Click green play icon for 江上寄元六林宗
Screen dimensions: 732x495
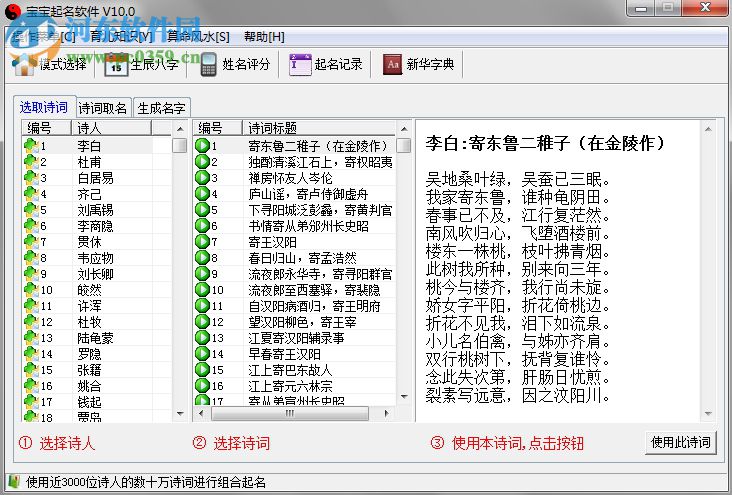[203, 385]
